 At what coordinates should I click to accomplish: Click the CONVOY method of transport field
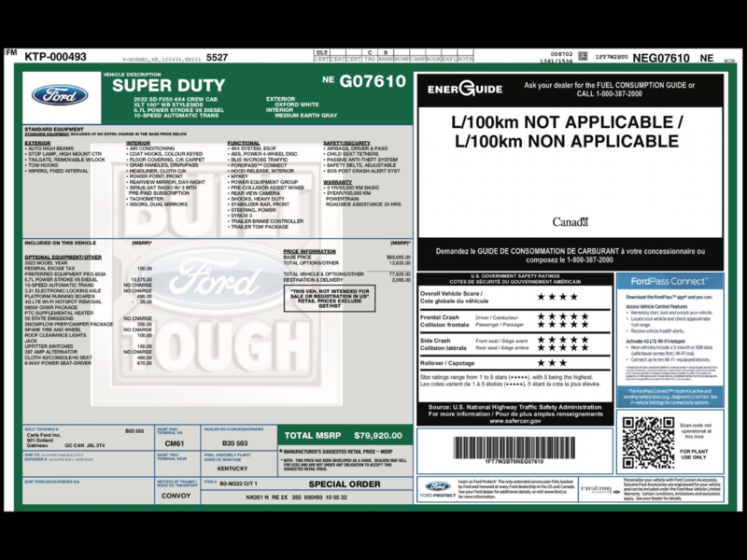(176, 496)
